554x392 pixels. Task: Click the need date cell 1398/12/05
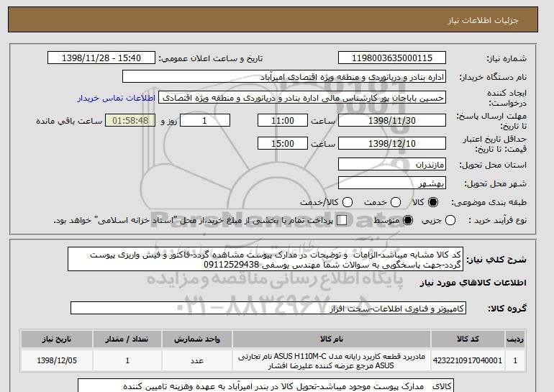pyautogui.click(x=57, y=360)
